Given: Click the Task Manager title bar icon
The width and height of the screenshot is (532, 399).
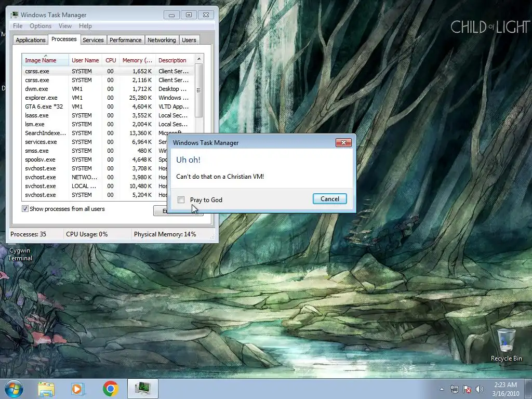Looking at the screenshot, I should click(15, 15).
